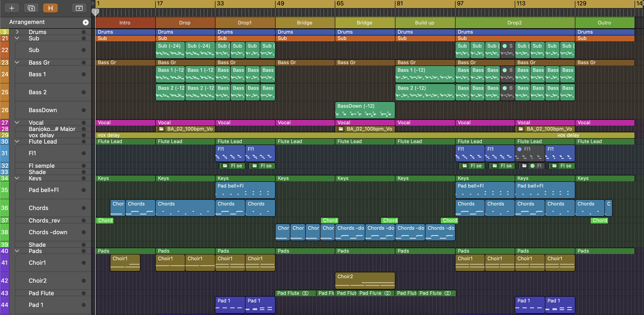
Task: Toggle the power dot on the Choir2 track
Action: click(x=83, y=280)
